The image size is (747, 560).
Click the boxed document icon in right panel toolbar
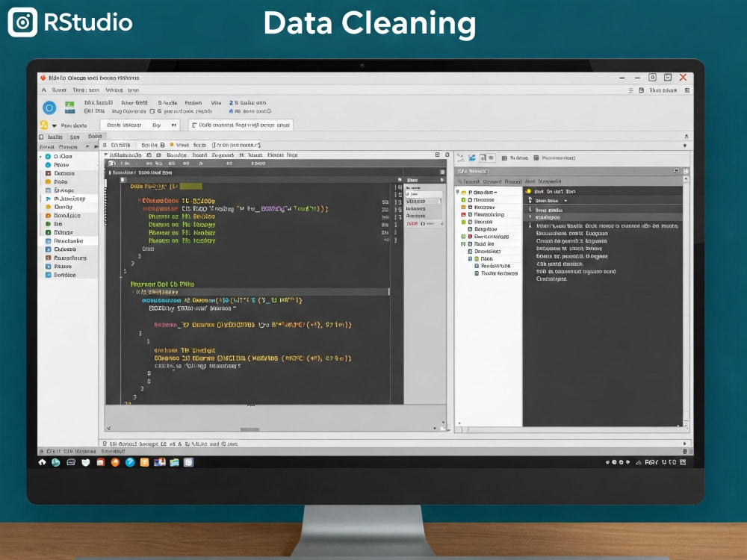(483, 158)
